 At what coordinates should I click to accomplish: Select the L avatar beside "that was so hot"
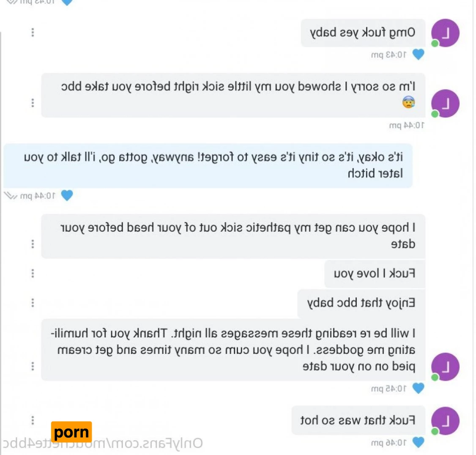(445, 421)
